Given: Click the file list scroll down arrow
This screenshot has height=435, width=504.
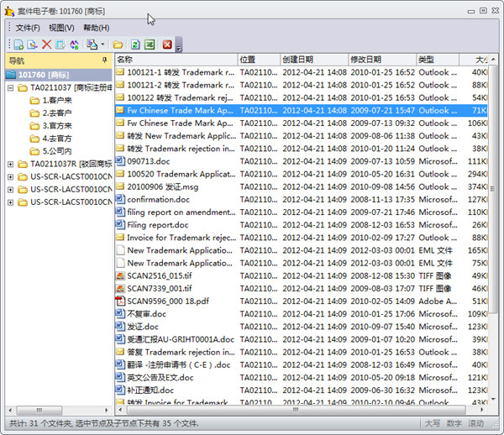Looking at the screenshot, I should [x=493, y=400].
